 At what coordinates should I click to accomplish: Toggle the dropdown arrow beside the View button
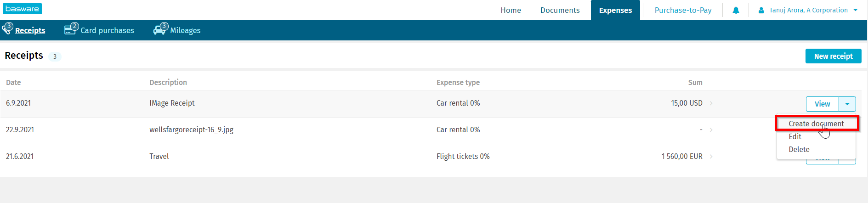coord(847,104)
